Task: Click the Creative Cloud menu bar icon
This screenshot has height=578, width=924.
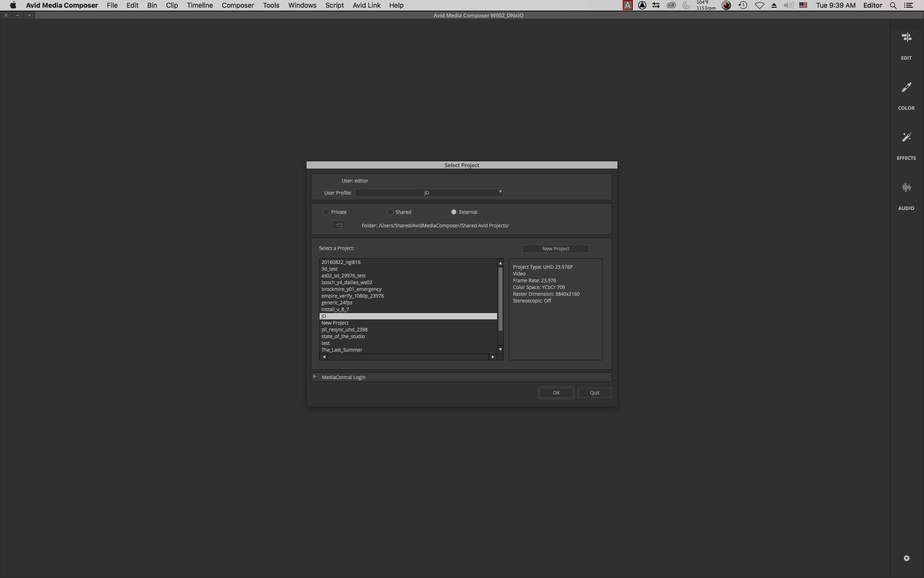Action: [671, 5]
